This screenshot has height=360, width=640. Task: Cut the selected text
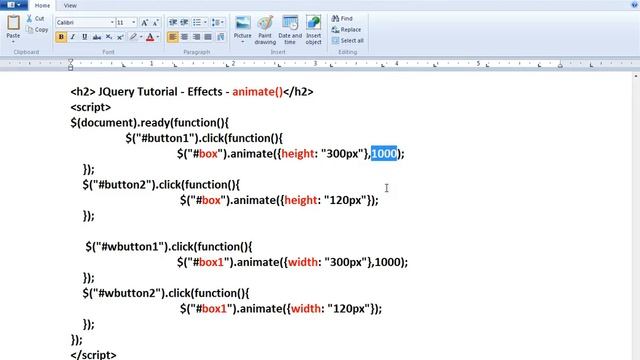[x=35, y=19]
